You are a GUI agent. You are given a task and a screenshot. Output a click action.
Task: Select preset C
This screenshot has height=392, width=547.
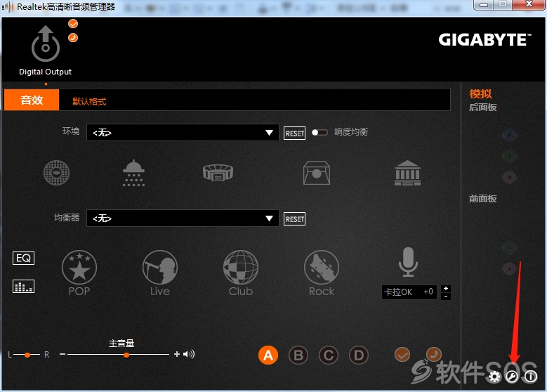coord(328,355)
